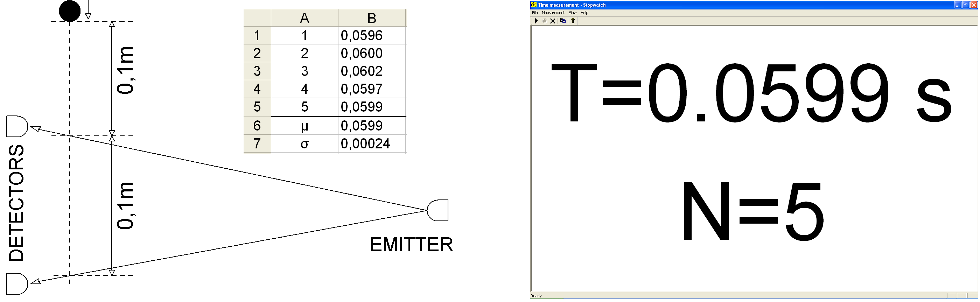Screen dimensions: 980x302
Task: Click cell showing mean value 0,0599 in row 6
Action: 372,126
